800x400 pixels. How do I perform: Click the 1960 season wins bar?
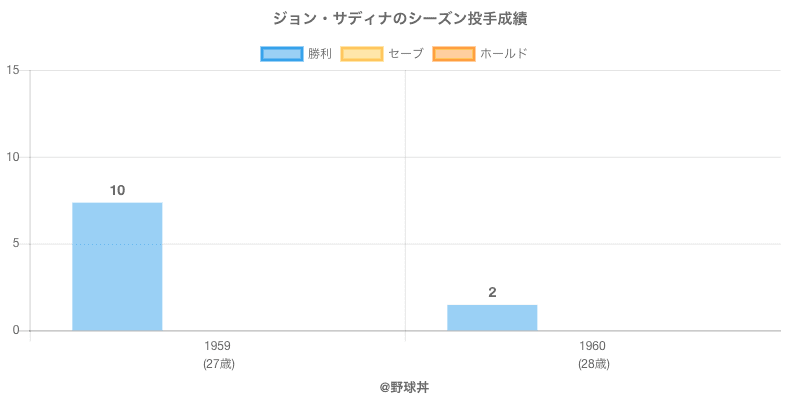pos(492,317)
